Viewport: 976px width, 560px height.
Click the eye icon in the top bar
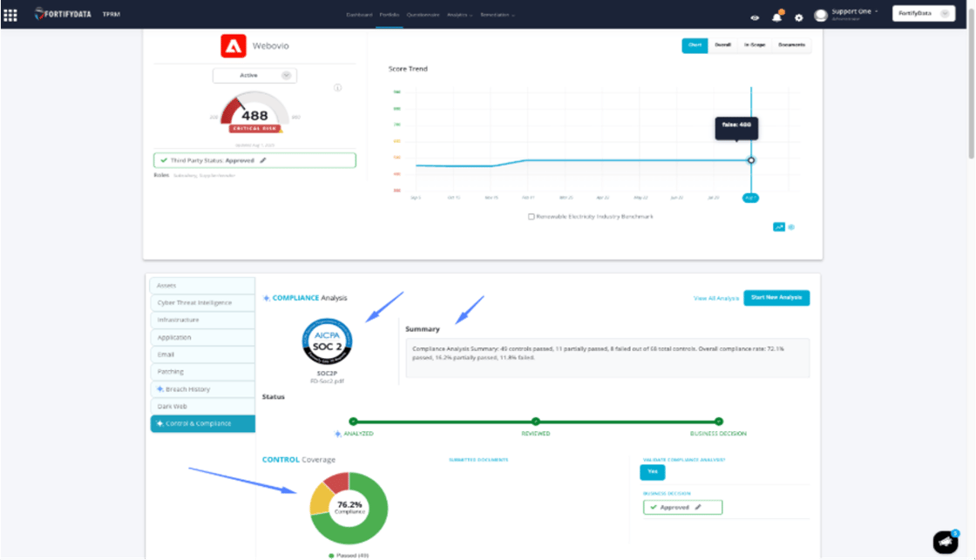756,17
